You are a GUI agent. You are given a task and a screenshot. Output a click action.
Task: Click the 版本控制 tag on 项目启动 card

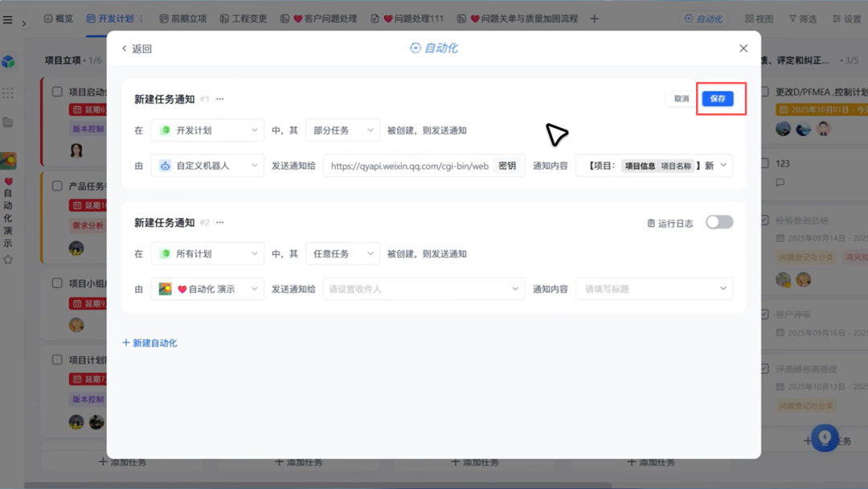88,129
